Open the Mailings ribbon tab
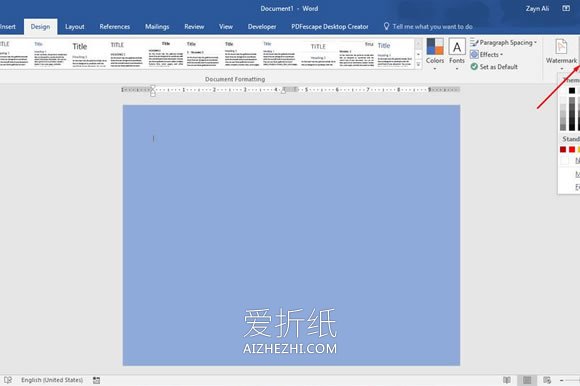Screen dimensions: 580x386 tap(157, 27)
